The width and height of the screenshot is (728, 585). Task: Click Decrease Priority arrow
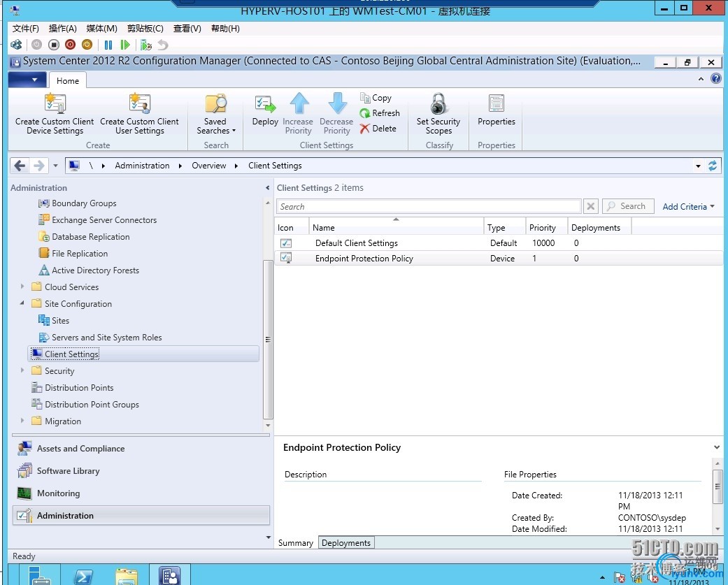pos(336,114)
